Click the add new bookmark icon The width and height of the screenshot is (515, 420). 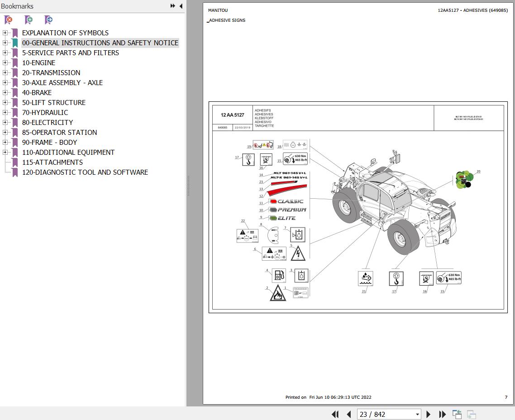(x=29, y=20)
